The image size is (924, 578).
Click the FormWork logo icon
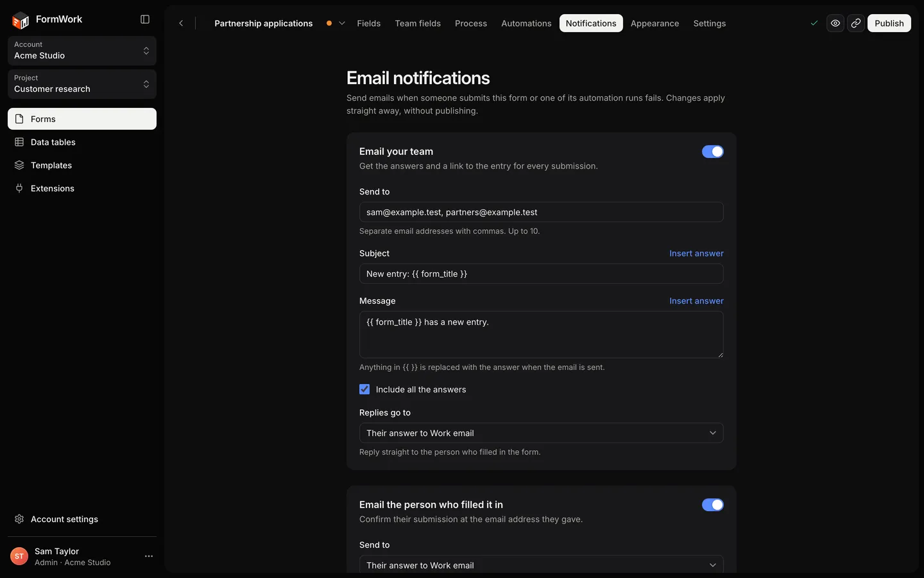point(21,21)
